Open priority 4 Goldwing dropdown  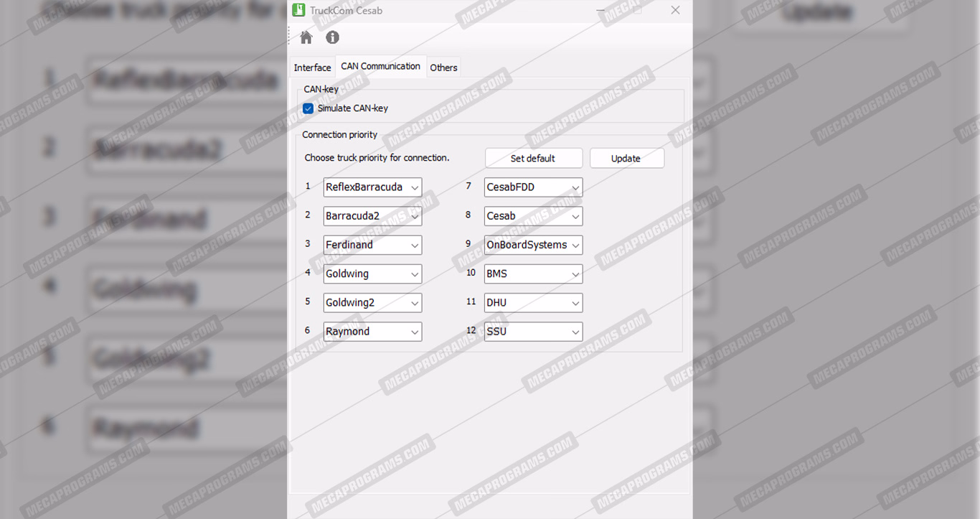pos(372,273)
